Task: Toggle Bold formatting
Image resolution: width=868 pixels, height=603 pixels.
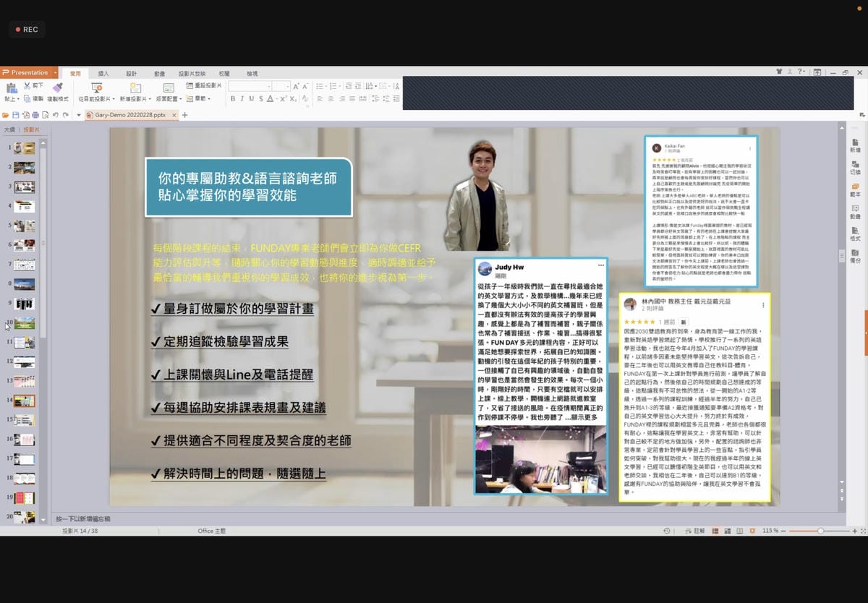Action: [233, 98]
